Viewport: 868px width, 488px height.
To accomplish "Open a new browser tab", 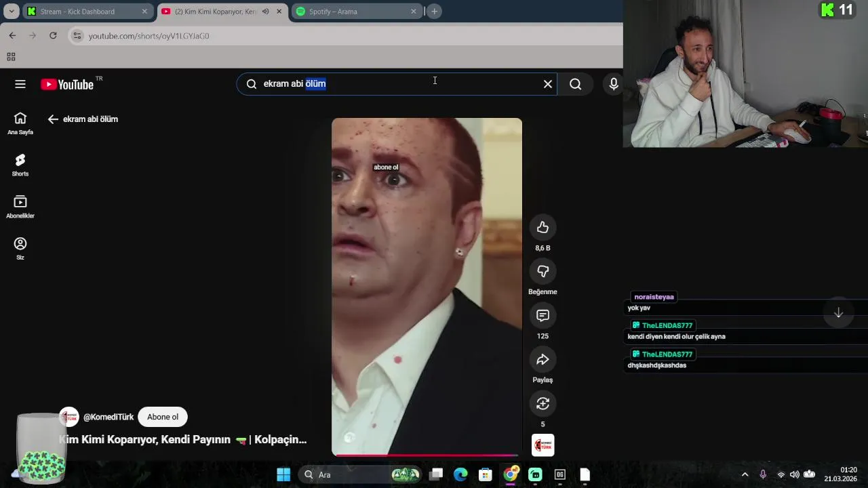I will point(435,12).
